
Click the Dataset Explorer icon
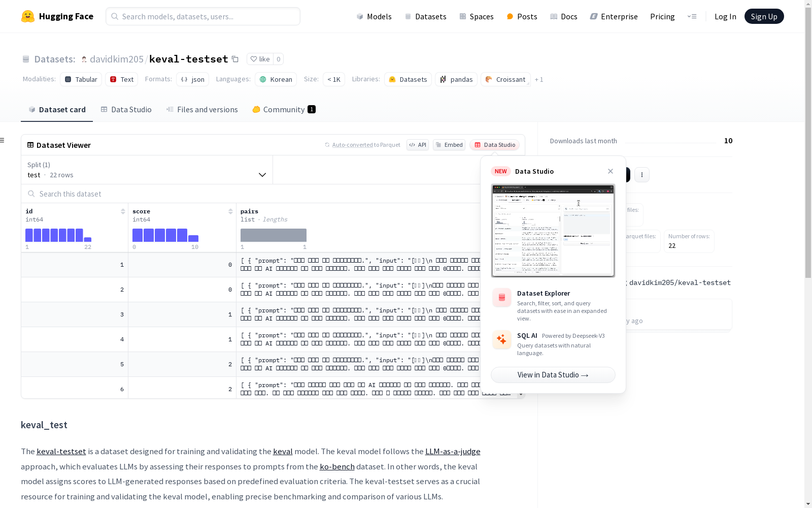click(501, 298)
